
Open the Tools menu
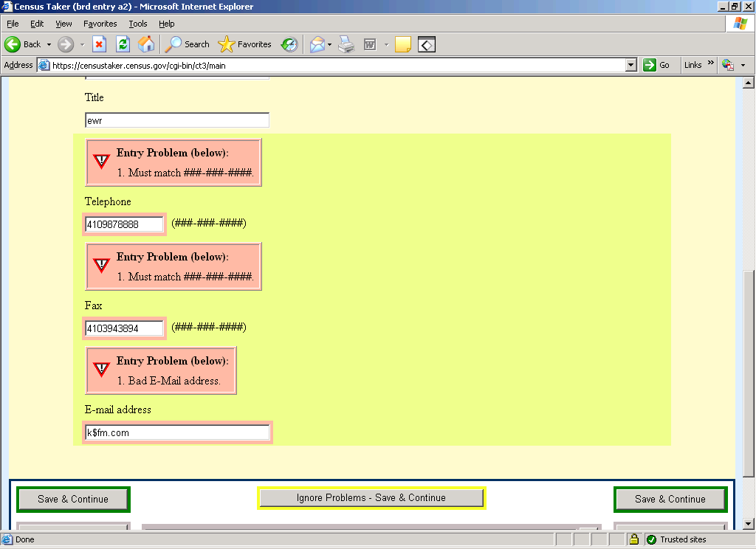[x=138, y=24]
